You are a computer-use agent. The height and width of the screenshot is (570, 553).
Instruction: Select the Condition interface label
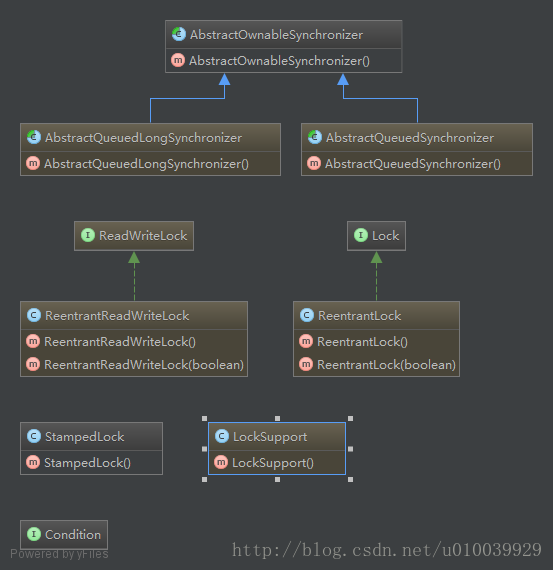click(x=73, y=534)
